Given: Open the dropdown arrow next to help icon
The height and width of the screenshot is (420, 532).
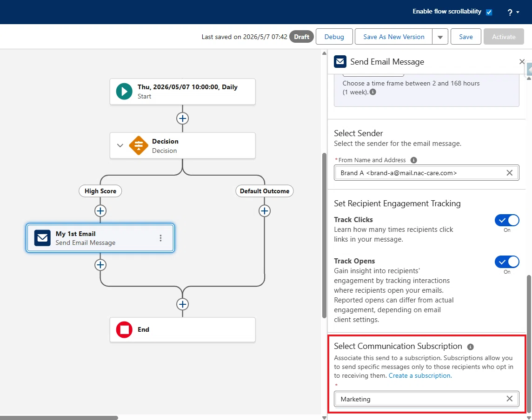Looking at the screenshot, I should click(518, 12).
